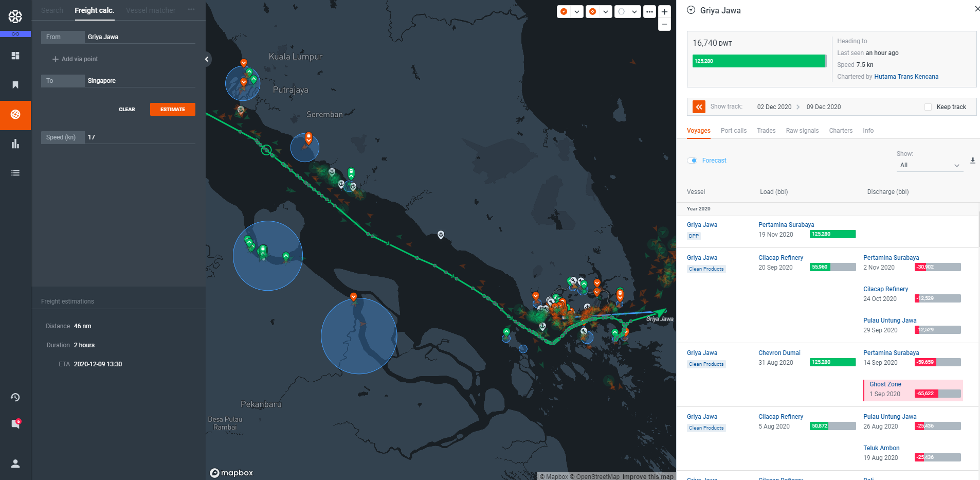Viewport: 980px width, 480px height.
Task: Open Cilacap Refinery 20 Sep 2020 load link
Action: [x=781, y=258]
